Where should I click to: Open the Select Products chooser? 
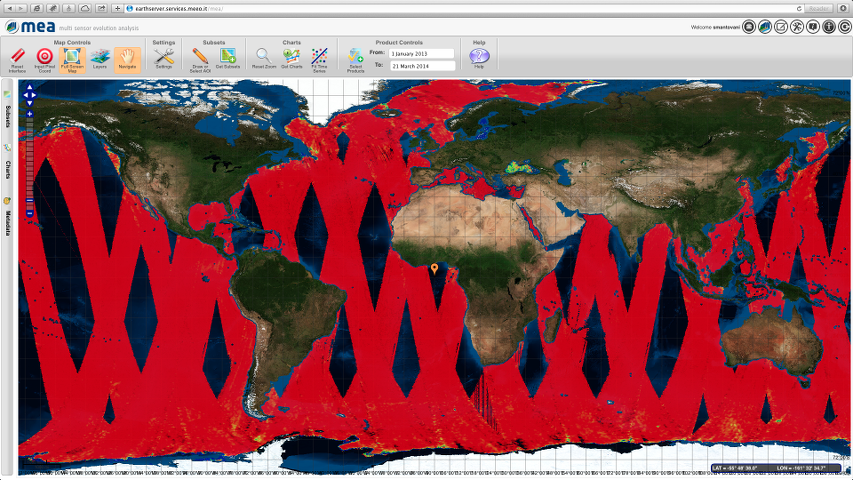pyautogui.click(x=356, y=59)
